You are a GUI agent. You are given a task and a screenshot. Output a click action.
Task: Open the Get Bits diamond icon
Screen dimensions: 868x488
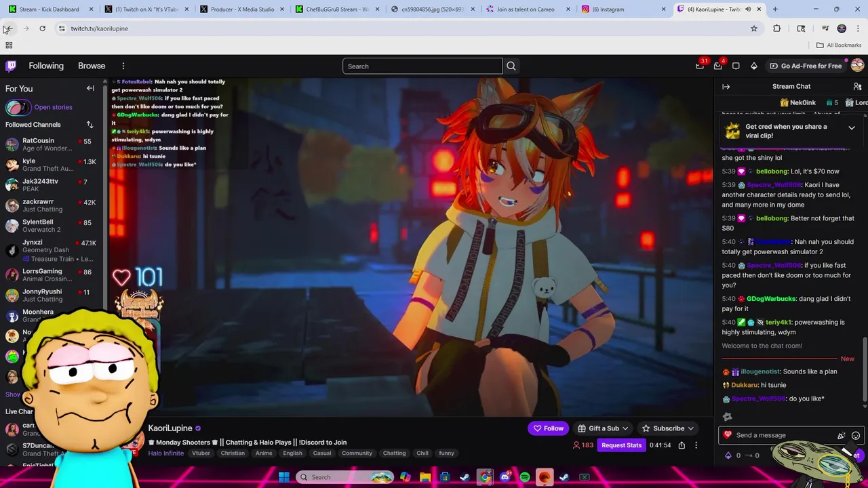[x=753, y=66]
